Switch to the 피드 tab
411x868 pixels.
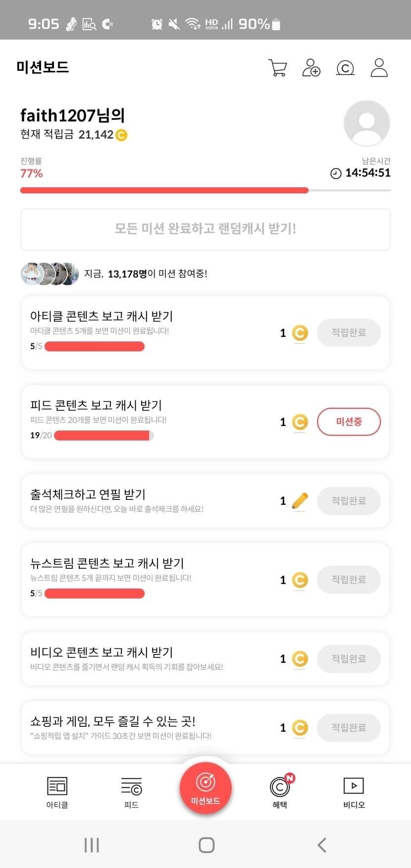(x=131, y=792)
